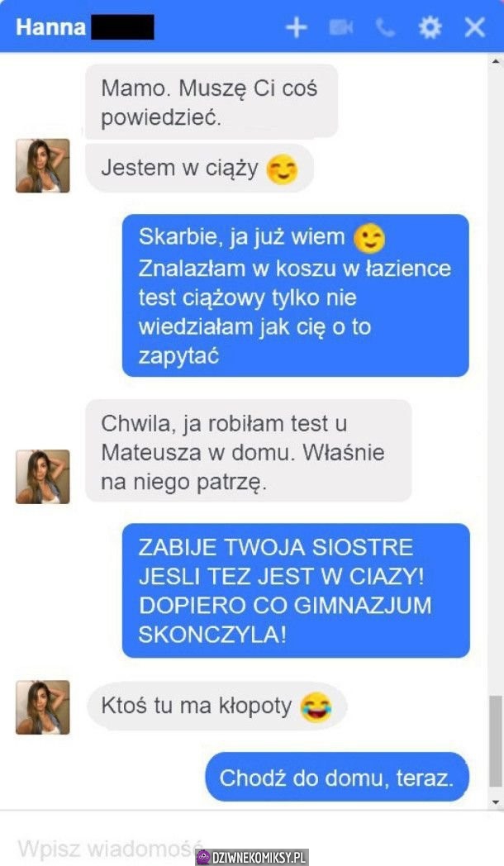This screenshot has width=504, height=866.
Task: Click the avatar beside 'Ktoś tu ma kłopoty'
Action: coord(42,707)
